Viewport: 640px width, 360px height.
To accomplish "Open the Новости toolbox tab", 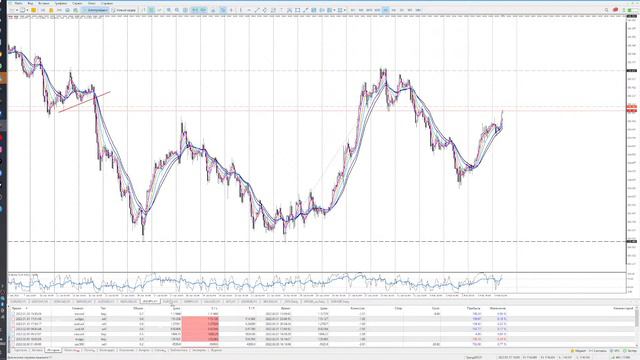I will [71, 350].
